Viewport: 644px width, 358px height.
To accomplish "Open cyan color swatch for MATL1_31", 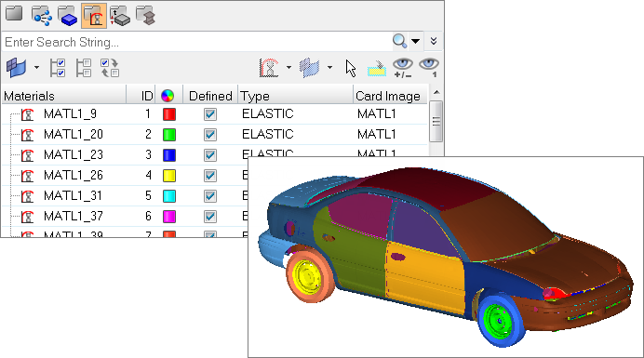I will click(169, 196).
